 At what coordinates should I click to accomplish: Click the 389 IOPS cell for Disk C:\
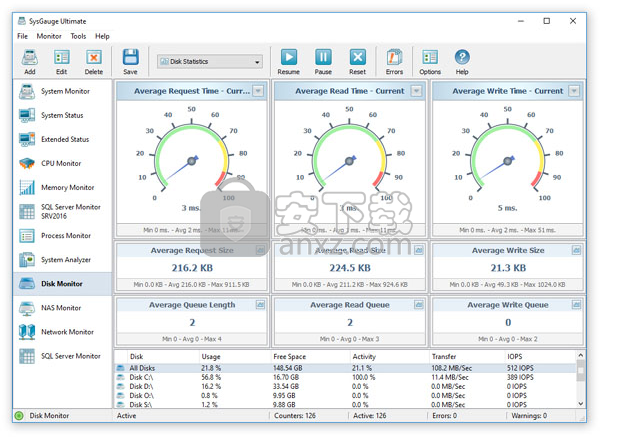[x=520, y=377]
